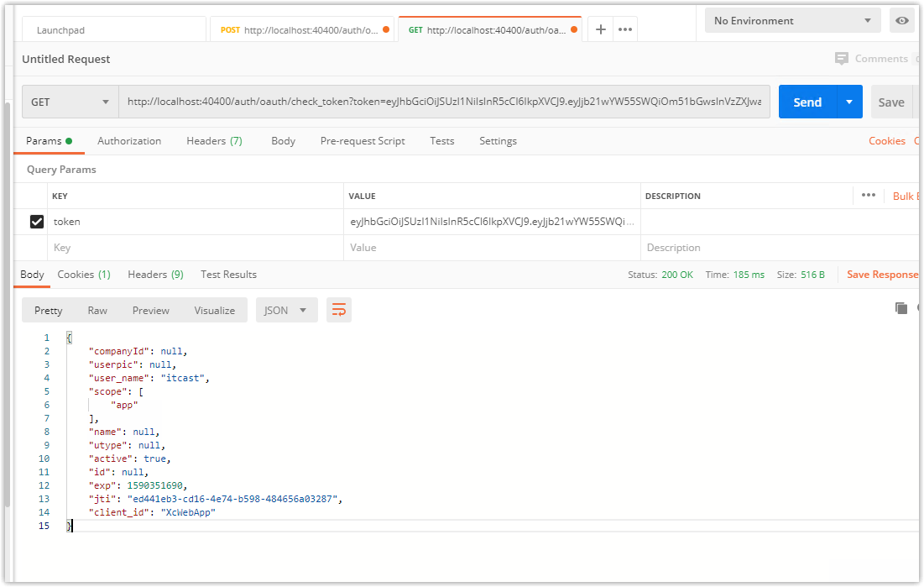Click the left vertical scrollbar
The image size is (924, 587).
pyautogui.click(x=8, y=304)
